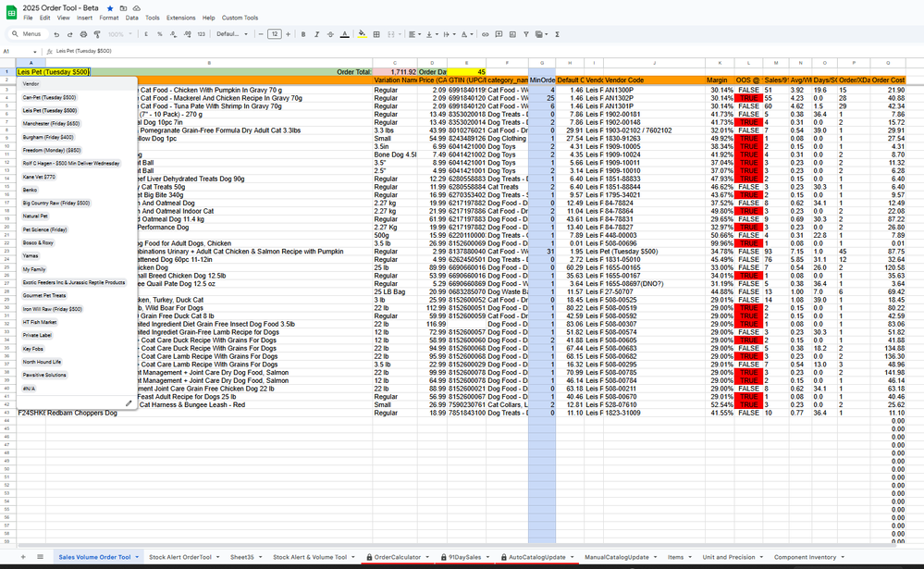Toggle strikethrough formatting
Image resolution: width=924 pixels, height=569 pixels.
pyautogui.click(x=331, y=34)
